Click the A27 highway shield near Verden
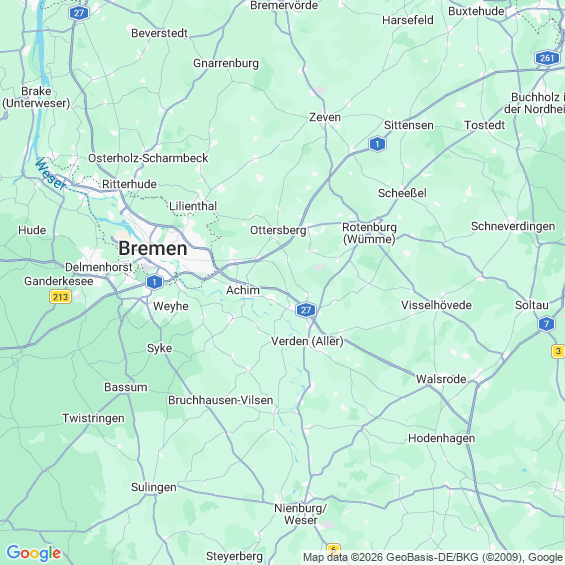Image resolution: width=565 pixels, height=565 pixels. 306,310
